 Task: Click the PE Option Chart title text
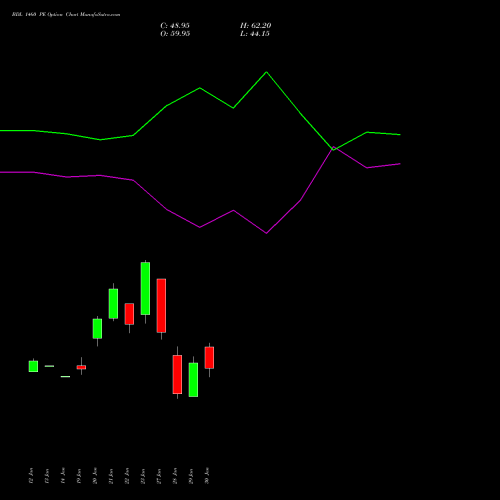pos(66,15)
